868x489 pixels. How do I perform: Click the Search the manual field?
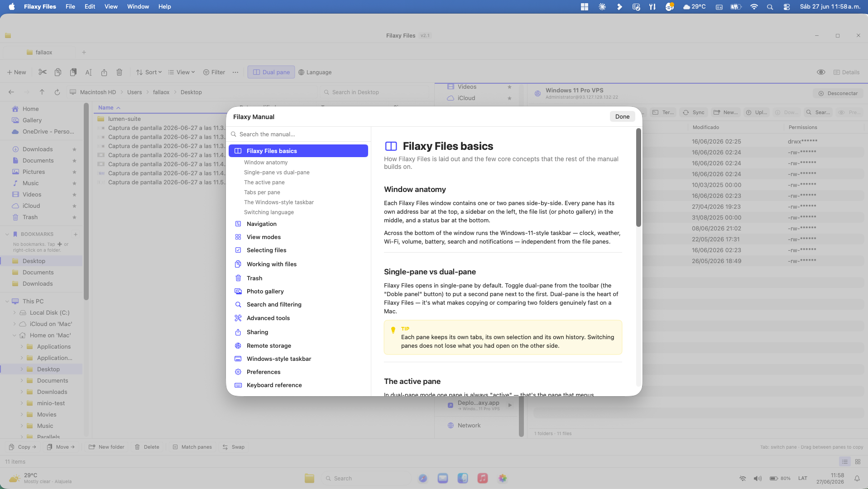tap(299, 134)
